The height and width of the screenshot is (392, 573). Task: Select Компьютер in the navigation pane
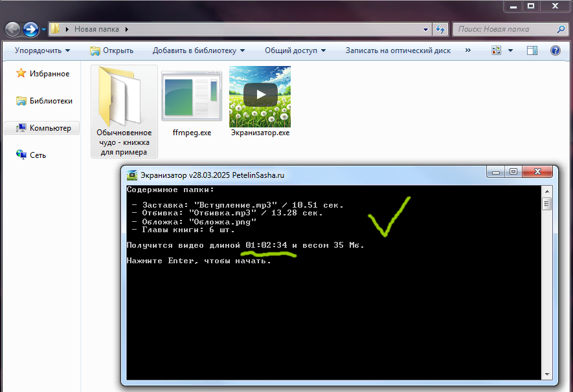[x=50, y=128]
